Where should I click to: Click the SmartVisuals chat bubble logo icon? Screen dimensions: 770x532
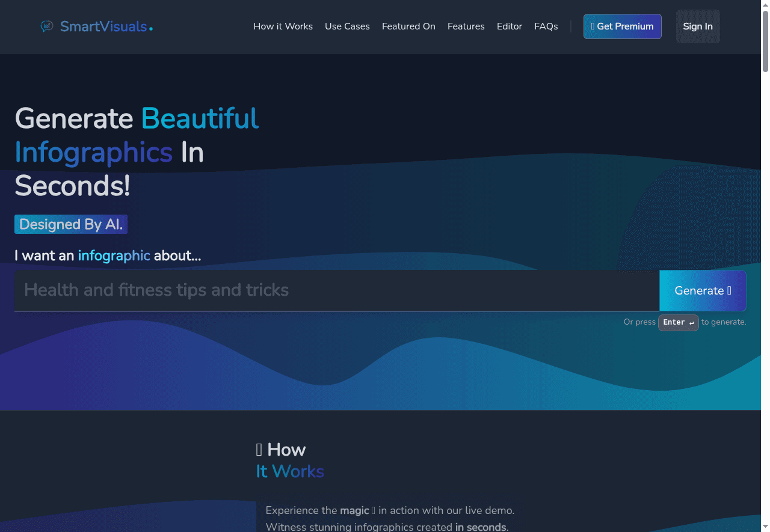coord(47,26)
